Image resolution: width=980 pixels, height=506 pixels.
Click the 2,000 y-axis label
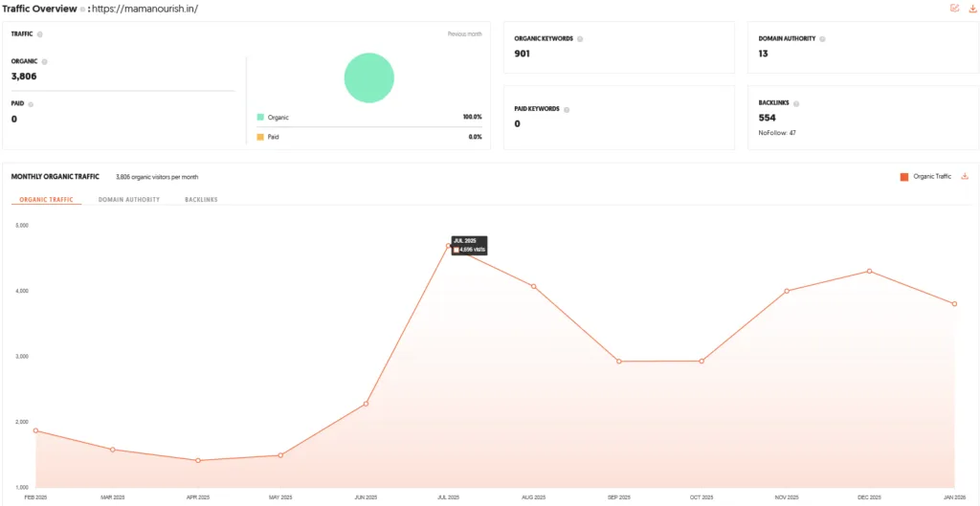pos(22,422)
